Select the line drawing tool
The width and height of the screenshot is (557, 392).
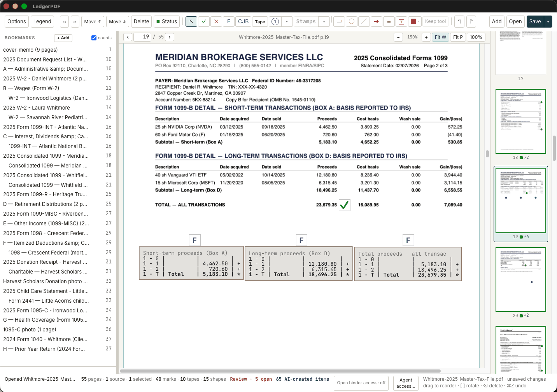[x=364, y=21]
